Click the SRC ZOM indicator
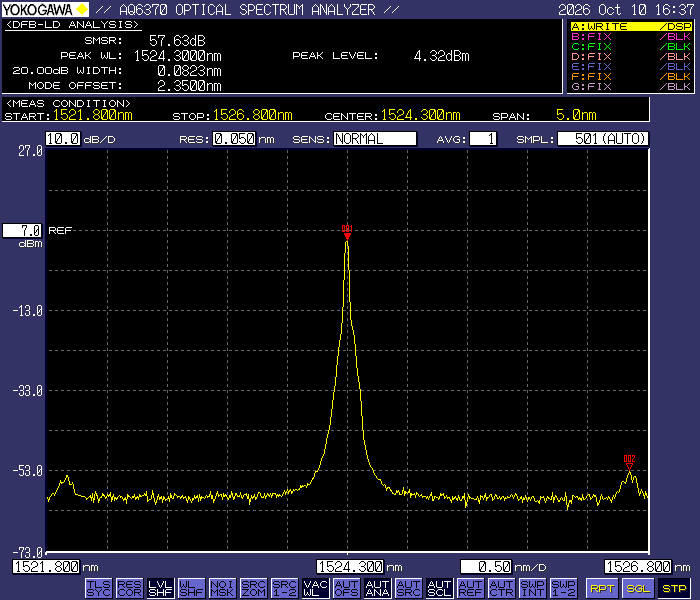 point(254,588)
